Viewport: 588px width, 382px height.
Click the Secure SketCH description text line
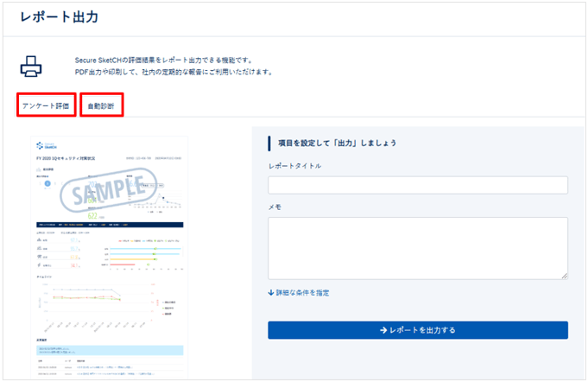[164, 60]
